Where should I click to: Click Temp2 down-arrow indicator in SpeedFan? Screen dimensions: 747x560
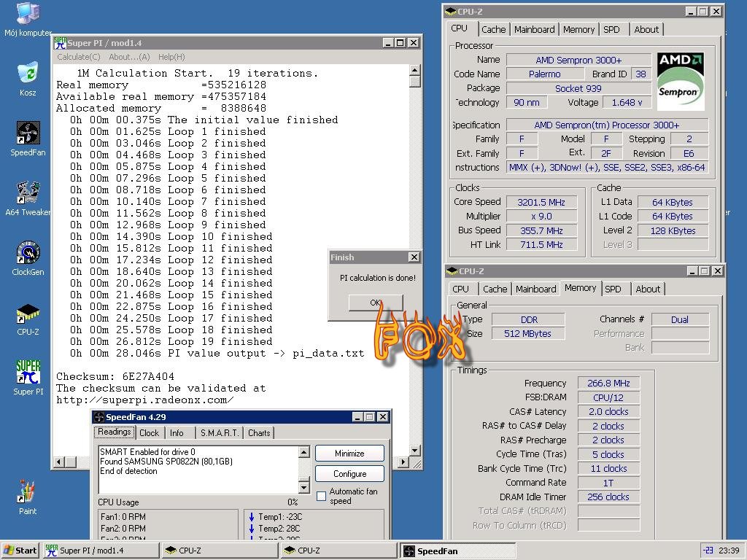pos(252,528)
